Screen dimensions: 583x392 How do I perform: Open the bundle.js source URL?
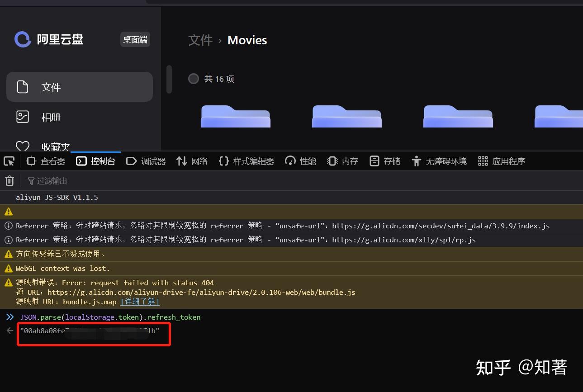pyautogui.click(x=201, y=292)
